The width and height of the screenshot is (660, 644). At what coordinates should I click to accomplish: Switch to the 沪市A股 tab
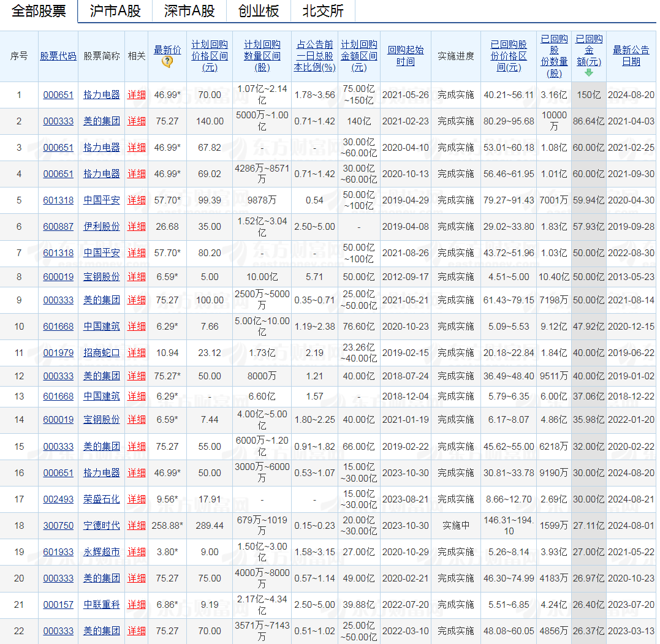[x=113, y=10]
